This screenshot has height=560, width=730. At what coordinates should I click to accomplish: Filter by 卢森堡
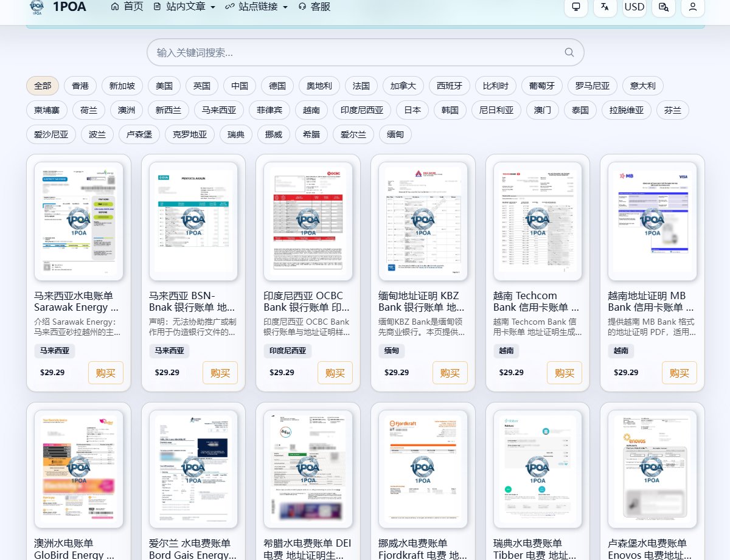click(139, 134)
